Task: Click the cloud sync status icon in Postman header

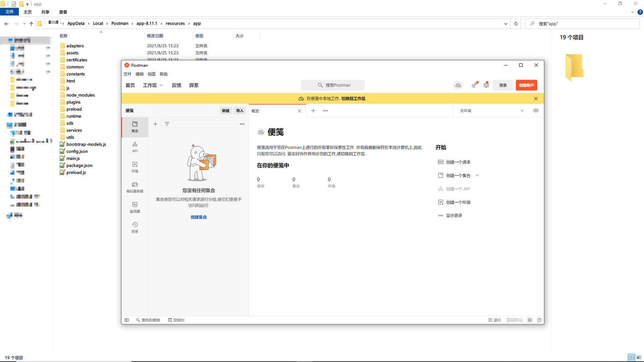Action: tap(458, 85)
